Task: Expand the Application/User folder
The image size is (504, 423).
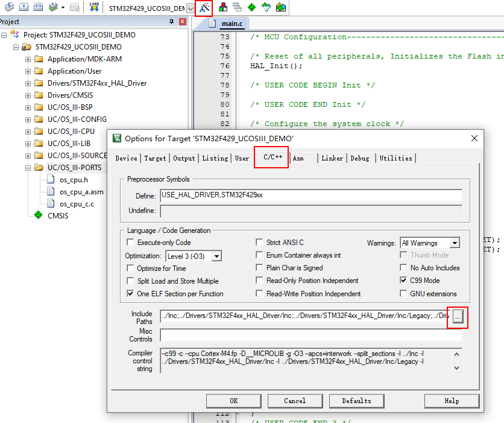Action: click(x=28, y=71)
